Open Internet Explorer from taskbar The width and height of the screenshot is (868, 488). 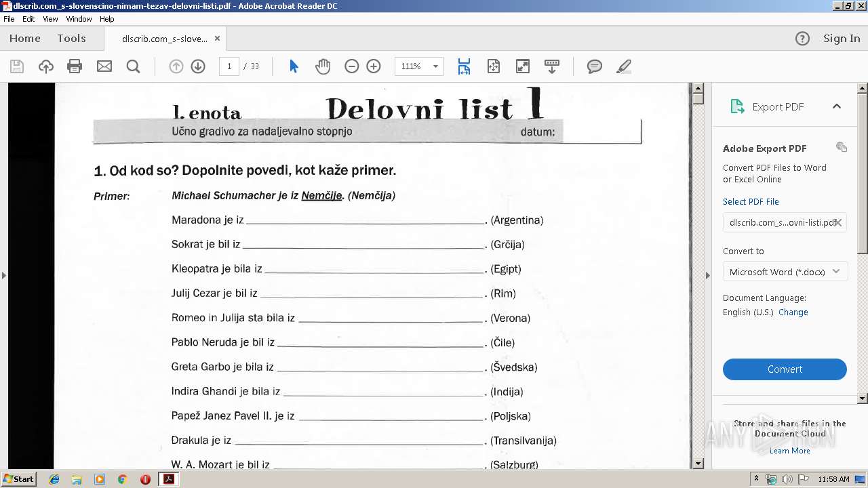[54, 479]
